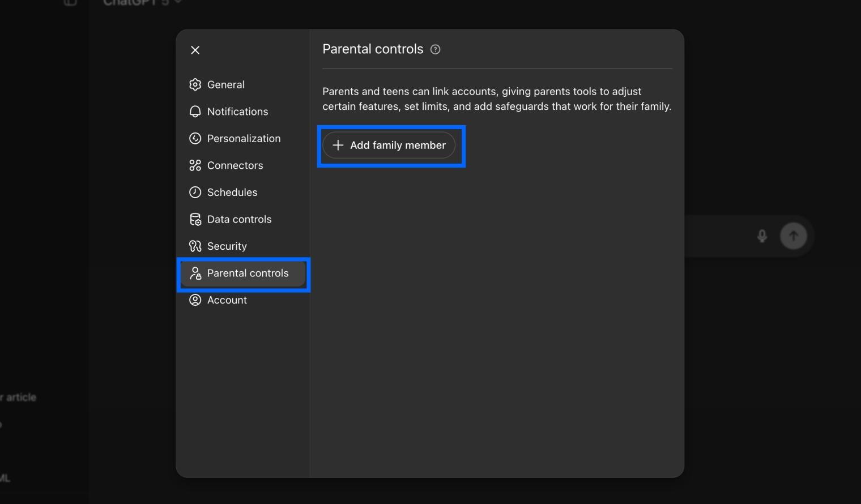Click the sidebar toggle icon top left

70,3
